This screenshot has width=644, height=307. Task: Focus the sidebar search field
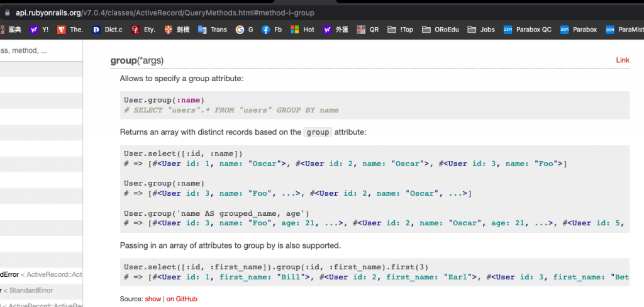click(x=41, y=51)
